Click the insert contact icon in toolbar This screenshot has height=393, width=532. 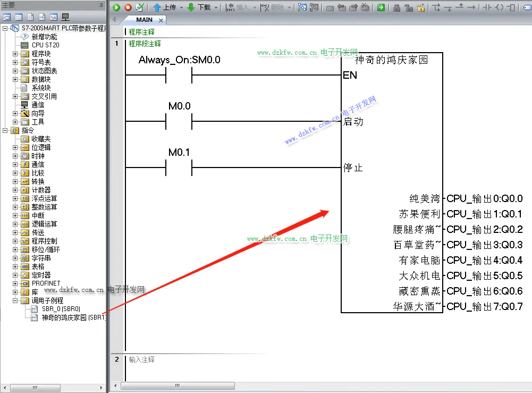tap(487, 7)
